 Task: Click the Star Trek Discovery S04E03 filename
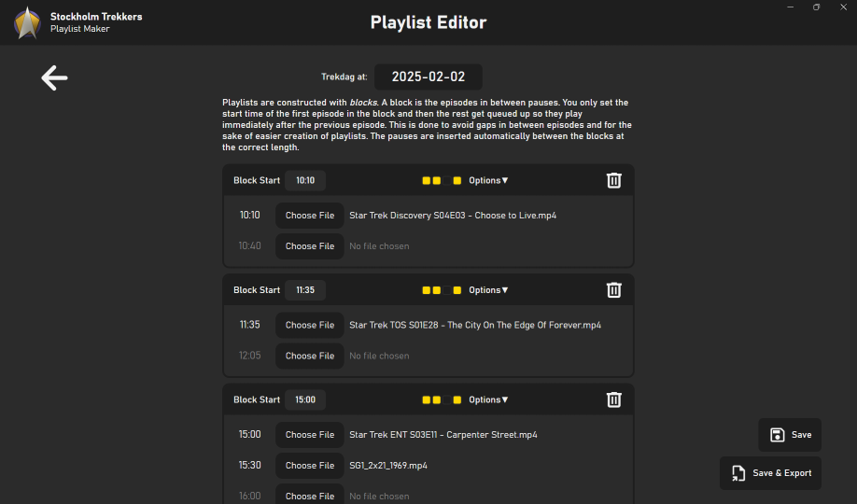[453, 216]
